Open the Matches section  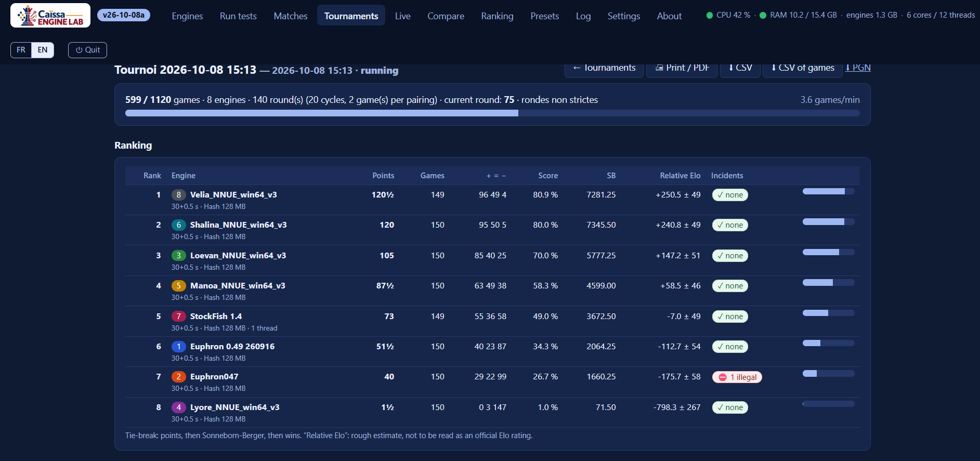click(x=291, y=16)
